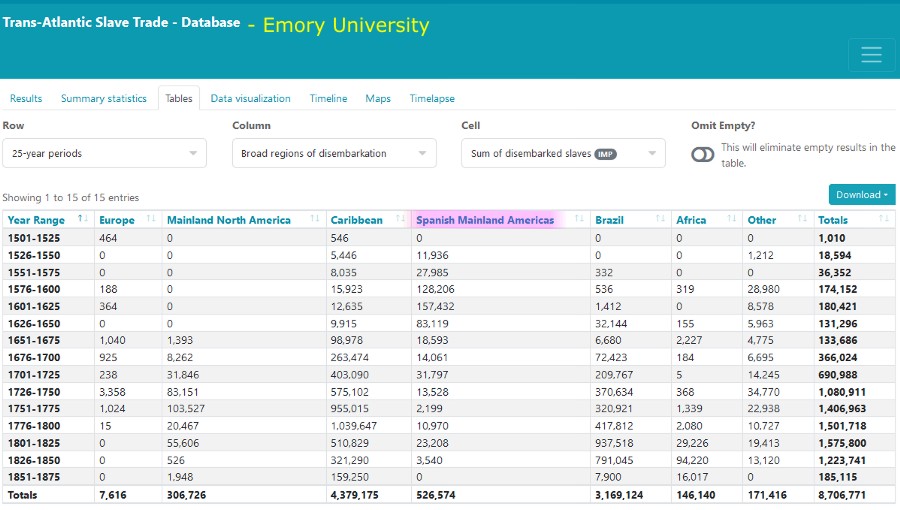The height and width of the screenshot is (510, 900).
Task: Expand the Row dropdown showing 25-year periods
Action: (x=104, y=153)
